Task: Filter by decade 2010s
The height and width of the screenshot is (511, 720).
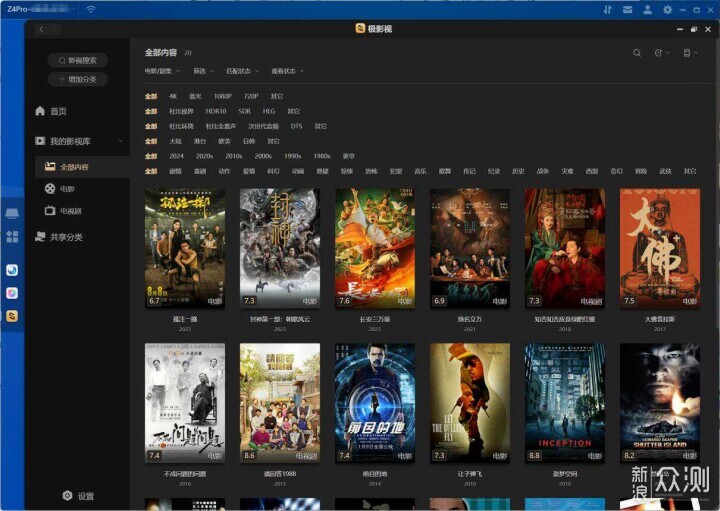Action: [x=234, y=156]
